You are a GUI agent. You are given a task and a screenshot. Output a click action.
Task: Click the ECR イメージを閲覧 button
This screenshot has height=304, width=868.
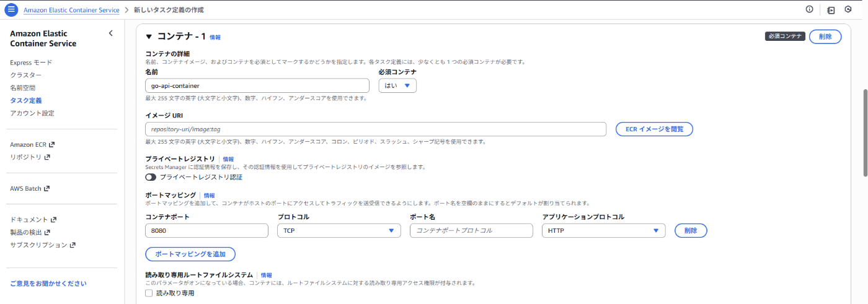(654, 129)
